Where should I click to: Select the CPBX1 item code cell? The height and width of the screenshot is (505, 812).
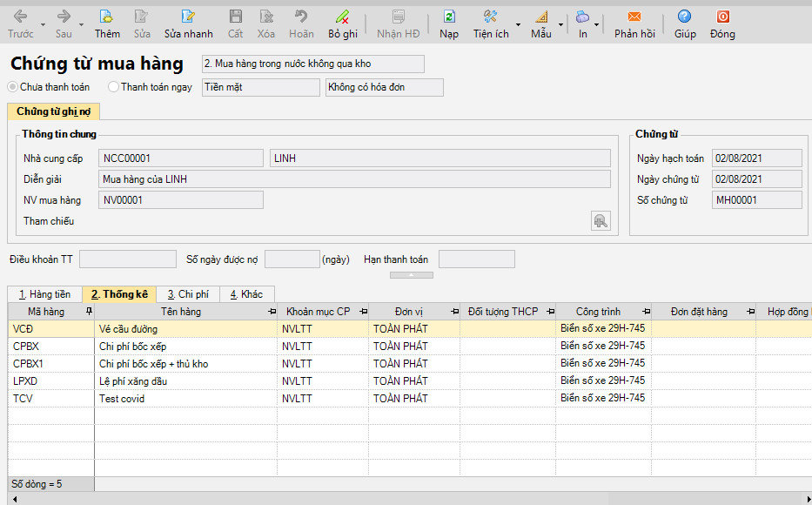point(51,364)
